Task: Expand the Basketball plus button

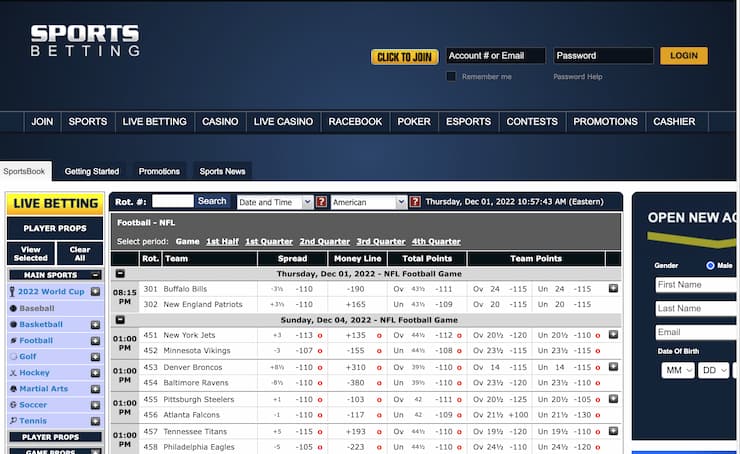Action: point(95,325)
